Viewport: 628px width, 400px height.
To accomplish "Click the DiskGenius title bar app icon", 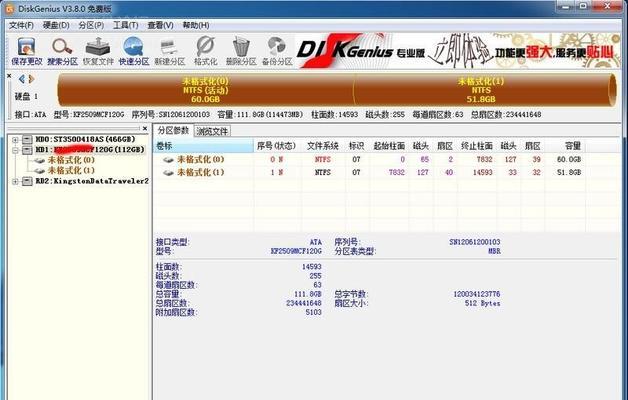I will coord(9,8).
